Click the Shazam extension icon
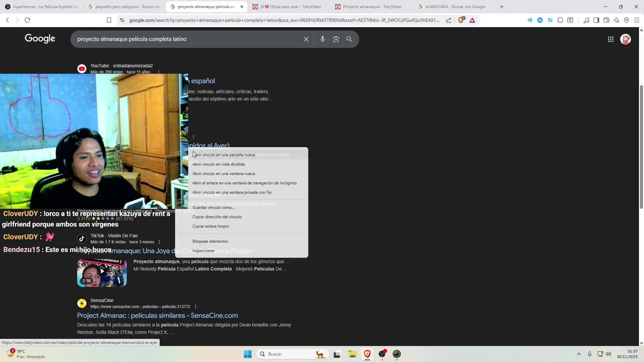644x362 pixels. tap(540, 20)
